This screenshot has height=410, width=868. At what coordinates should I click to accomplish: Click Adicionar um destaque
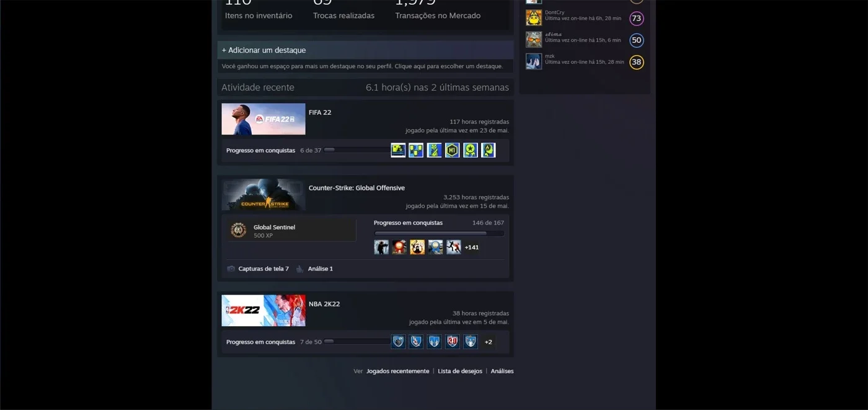[365, 50]
